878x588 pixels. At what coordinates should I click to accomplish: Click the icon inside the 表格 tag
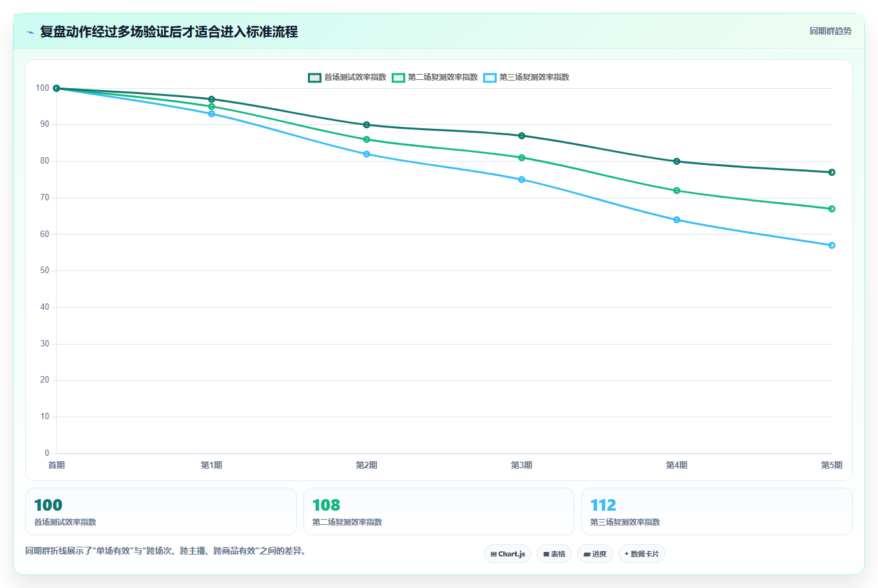tap(546, 554)
